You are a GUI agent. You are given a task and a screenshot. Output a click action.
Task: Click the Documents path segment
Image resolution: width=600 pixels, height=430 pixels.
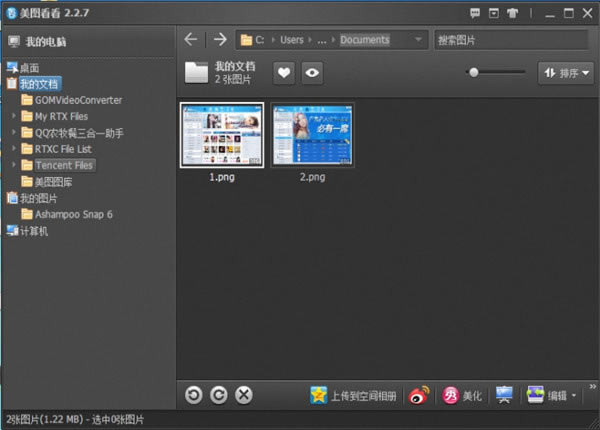tap(365, 40)
